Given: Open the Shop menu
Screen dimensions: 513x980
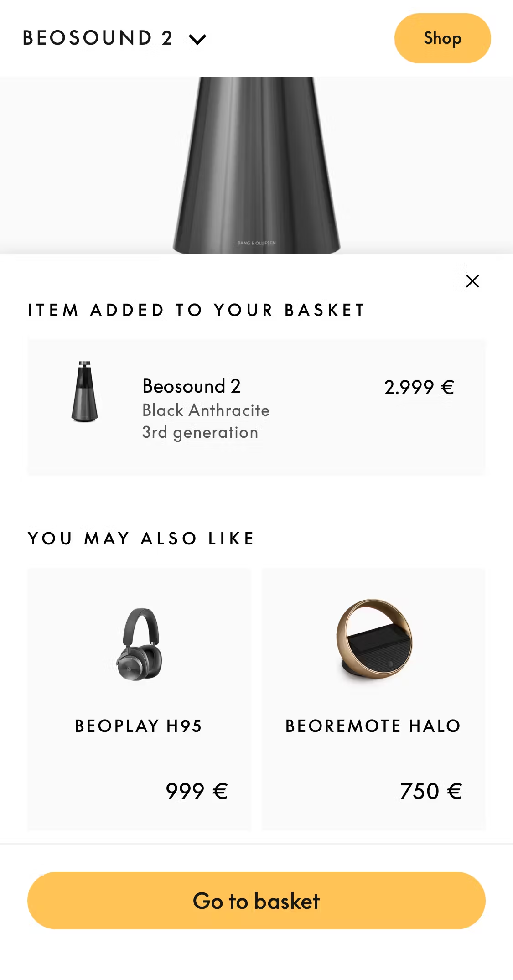Looking at the screenshot, I should point(442,39).
